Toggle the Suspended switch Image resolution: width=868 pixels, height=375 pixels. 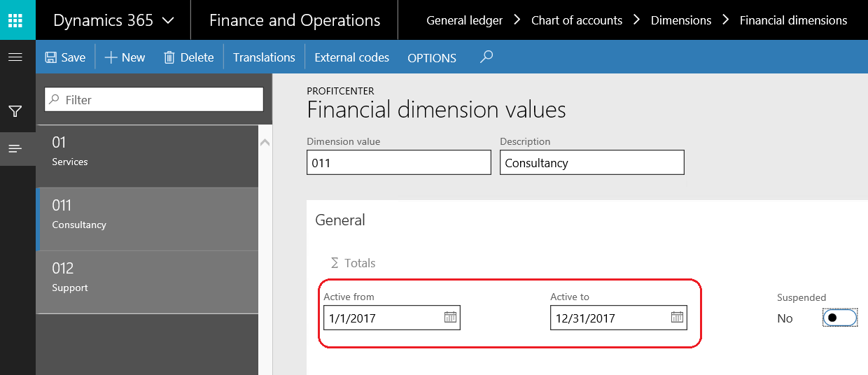tap(840, 318)
